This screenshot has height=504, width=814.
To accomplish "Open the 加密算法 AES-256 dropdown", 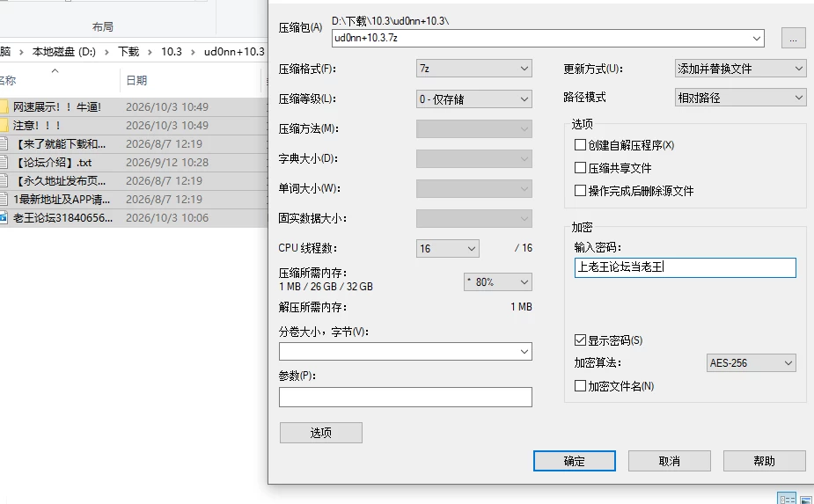I will 752,362.
